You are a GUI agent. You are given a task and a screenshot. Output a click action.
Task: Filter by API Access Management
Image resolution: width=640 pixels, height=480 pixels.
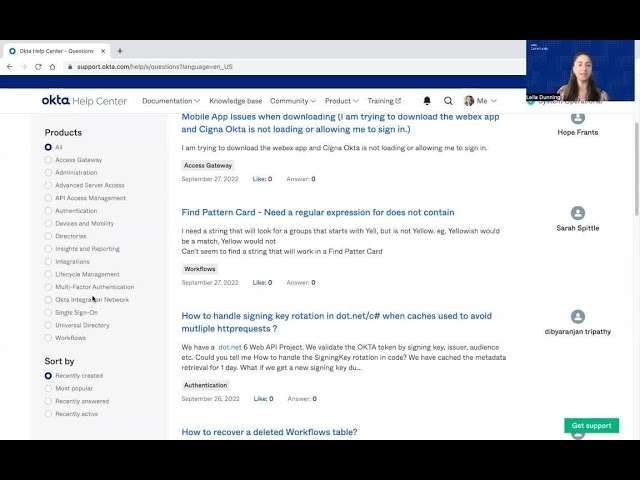click(x=48, y=198)
